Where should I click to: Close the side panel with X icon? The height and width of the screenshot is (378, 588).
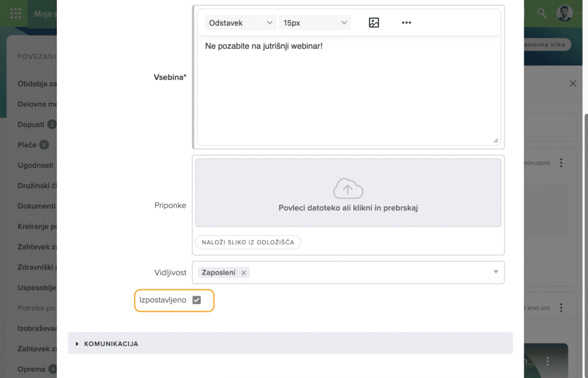(572, 84)
